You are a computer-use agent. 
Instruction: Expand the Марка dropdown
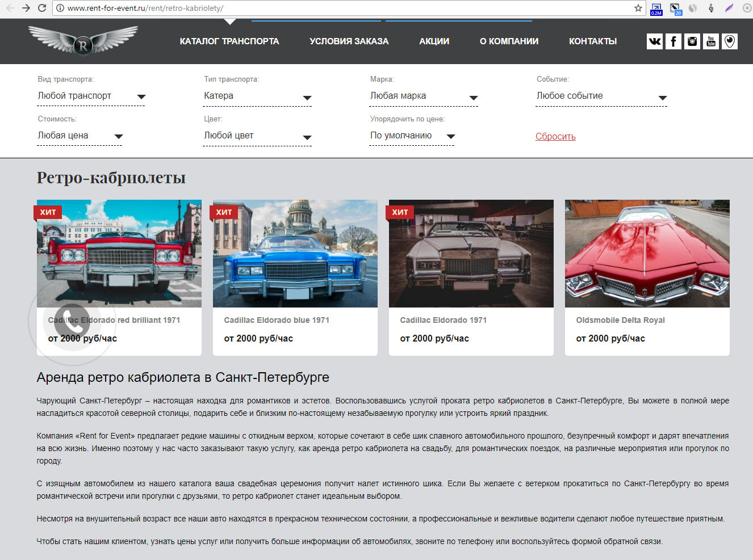[424, 96]
